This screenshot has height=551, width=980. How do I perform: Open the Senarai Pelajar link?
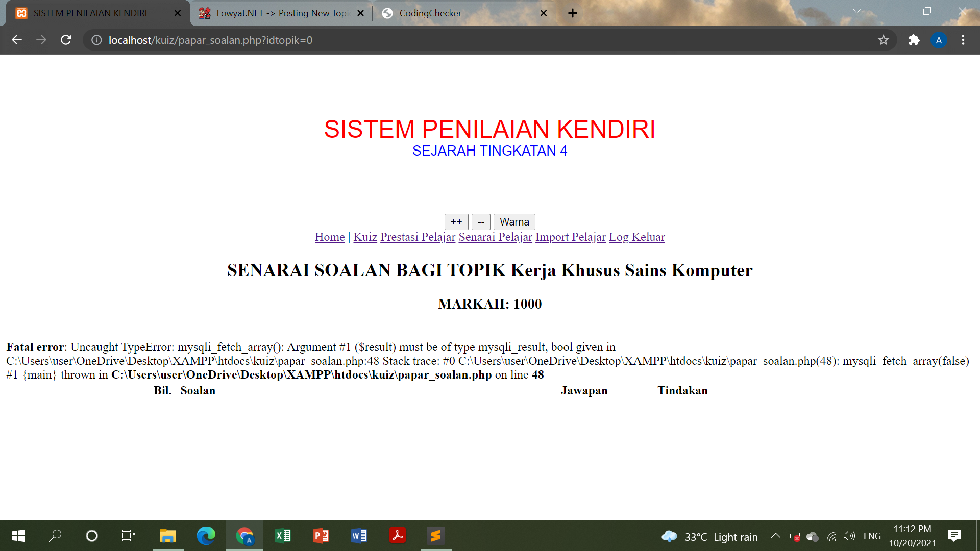point(495,237)
